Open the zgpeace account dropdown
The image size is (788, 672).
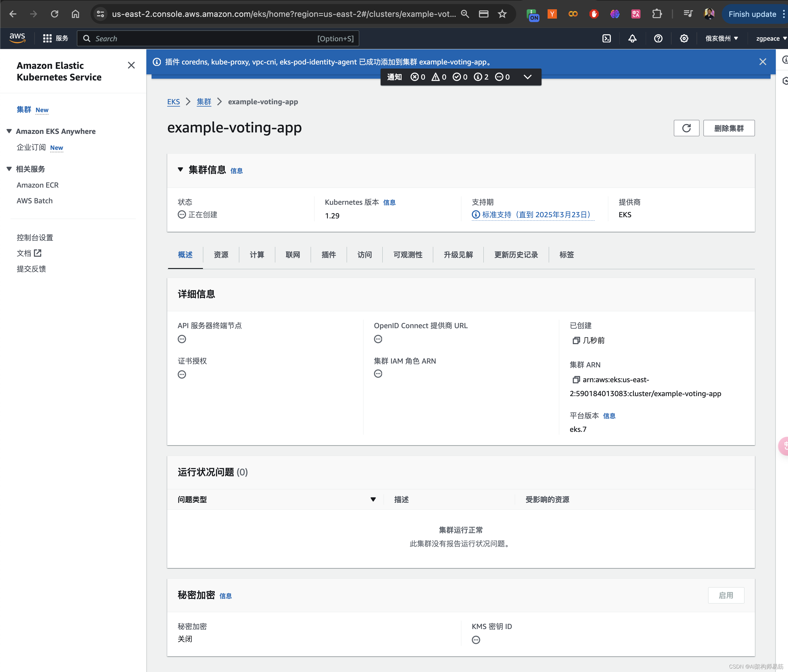pyautogui.click(x=771, y=38)
